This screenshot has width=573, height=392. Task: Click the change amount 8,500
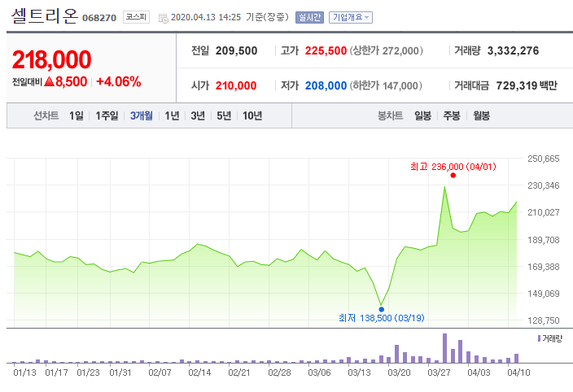point(72,82)
